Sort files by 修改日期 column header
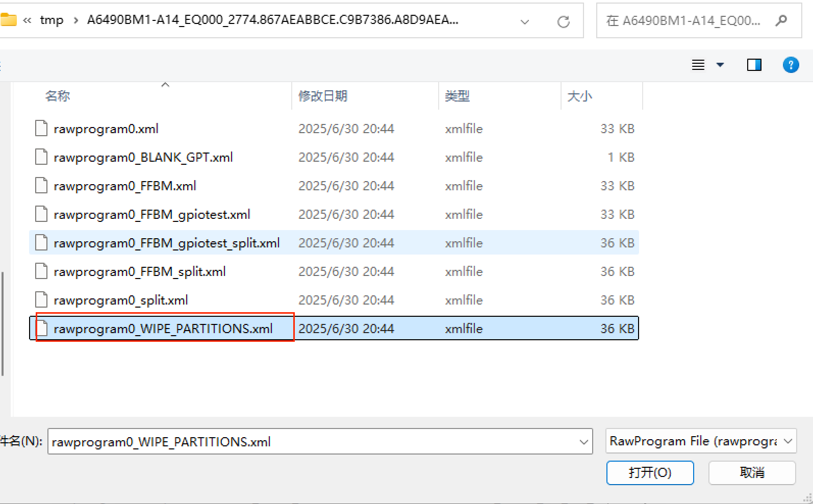Image resolution: width=813 pixels, height=504 pixels. [x=323, y=96]
